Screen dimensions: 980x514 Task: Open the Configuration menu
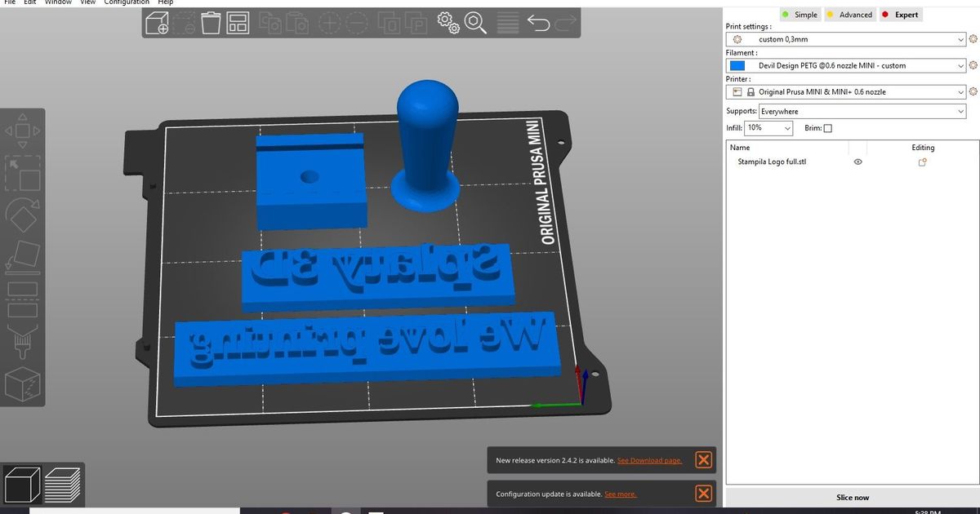127,2
